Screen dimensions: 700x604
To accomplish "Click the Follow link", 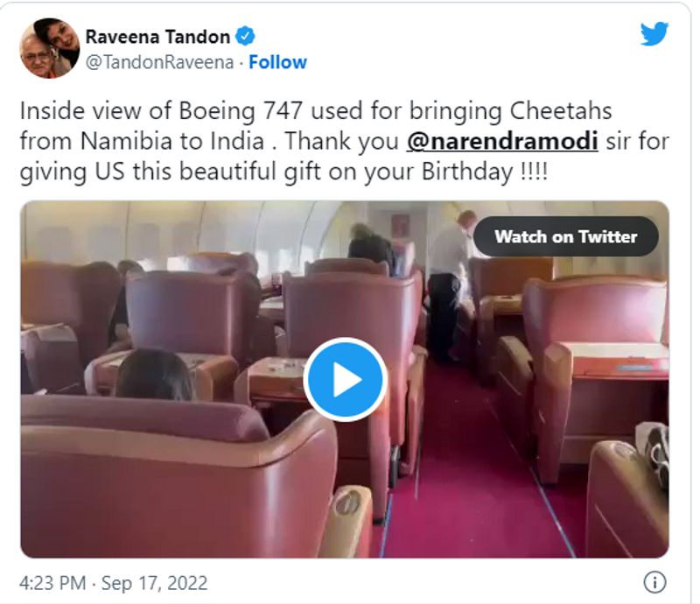I will tap(277, 62).
